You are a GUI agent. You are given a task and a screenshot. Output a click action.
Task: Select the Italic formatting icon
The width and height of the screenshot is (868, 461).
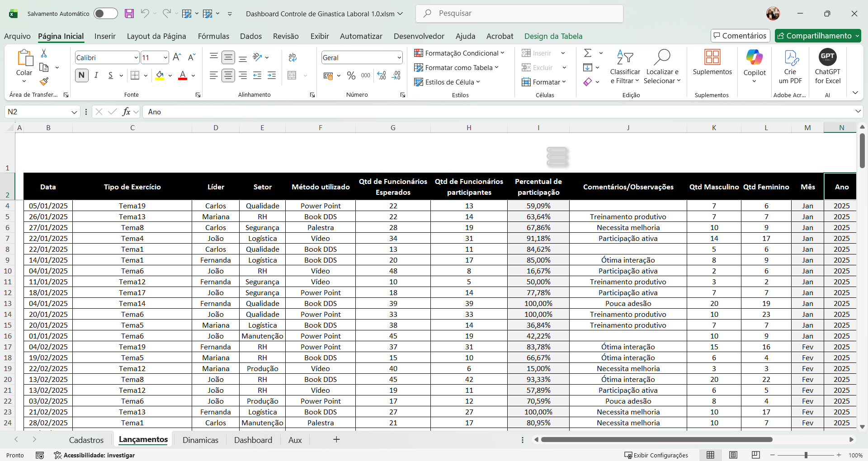(x=96, y=75)
